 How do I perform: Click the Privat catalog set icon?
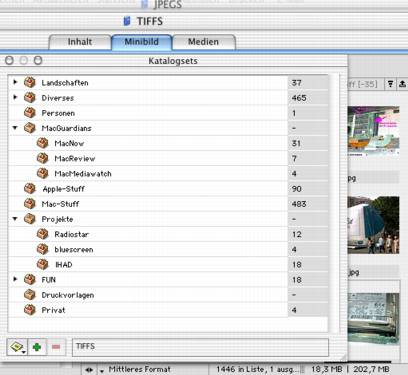pos(30,310)
